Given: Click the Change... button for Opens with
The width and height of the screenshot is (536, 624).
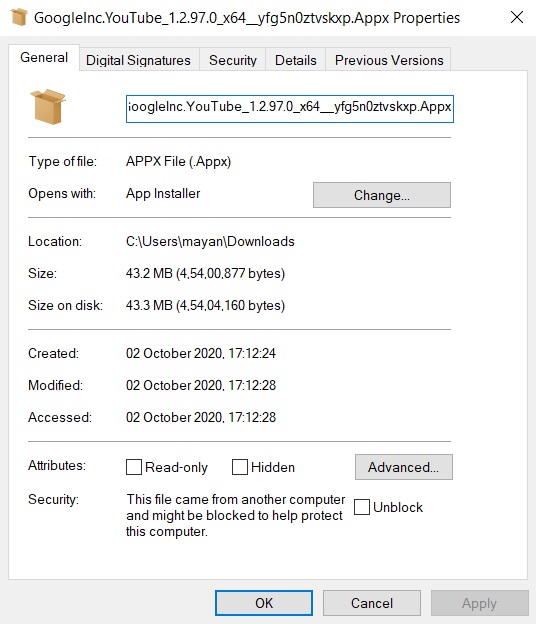Looking at the screenshot, I should point(382,195).
